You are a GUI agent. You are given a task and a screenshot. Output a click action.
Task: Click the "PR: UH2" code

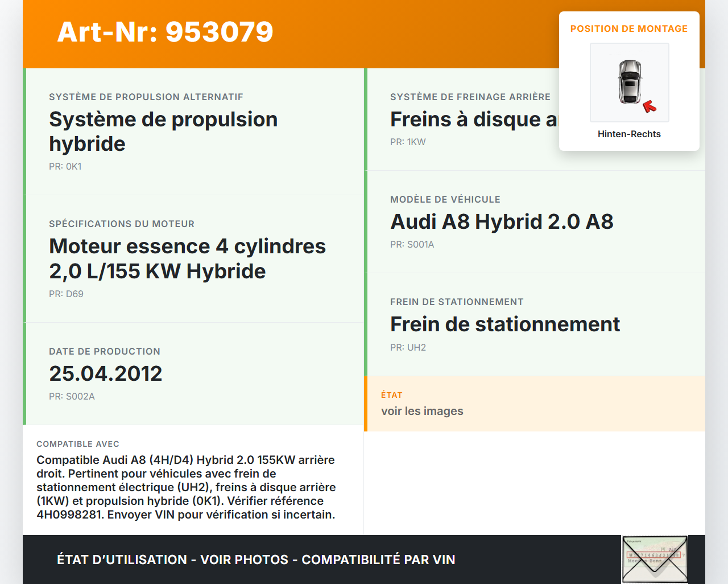point(408,347)
